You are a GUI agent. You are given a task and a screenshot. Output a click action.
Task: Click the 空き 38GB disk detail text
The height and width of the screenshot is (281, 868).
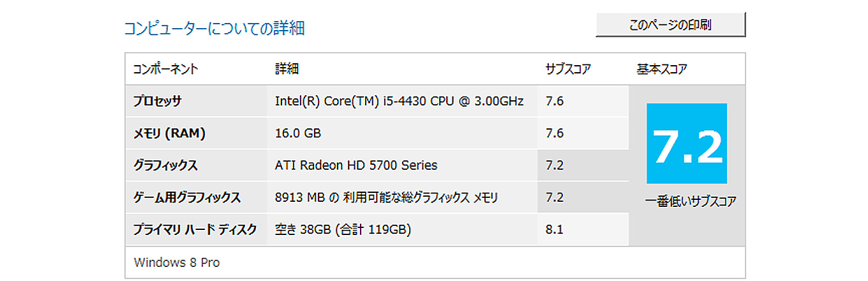(343, 229)
